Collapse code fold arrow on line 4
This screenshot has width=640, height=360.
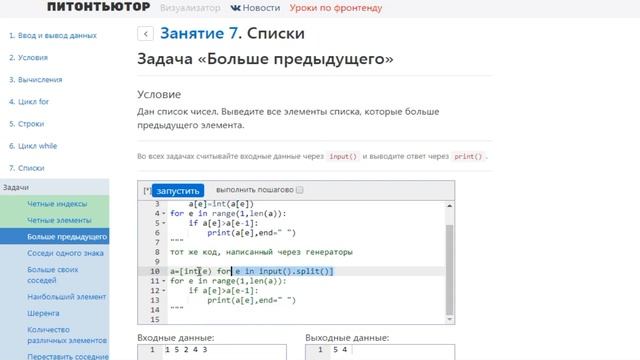tap(164, 213)
